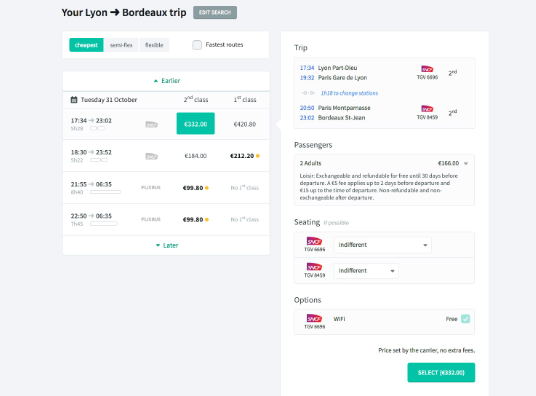The image size is (536, 396).
Task: Show earlier departures
Action: (x=166, y=81)
